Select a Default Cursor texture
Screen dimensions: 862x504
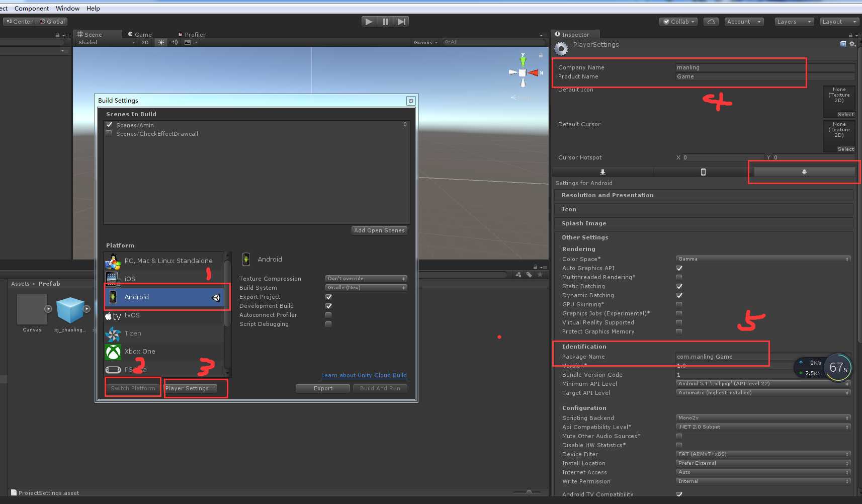(845, 149)
